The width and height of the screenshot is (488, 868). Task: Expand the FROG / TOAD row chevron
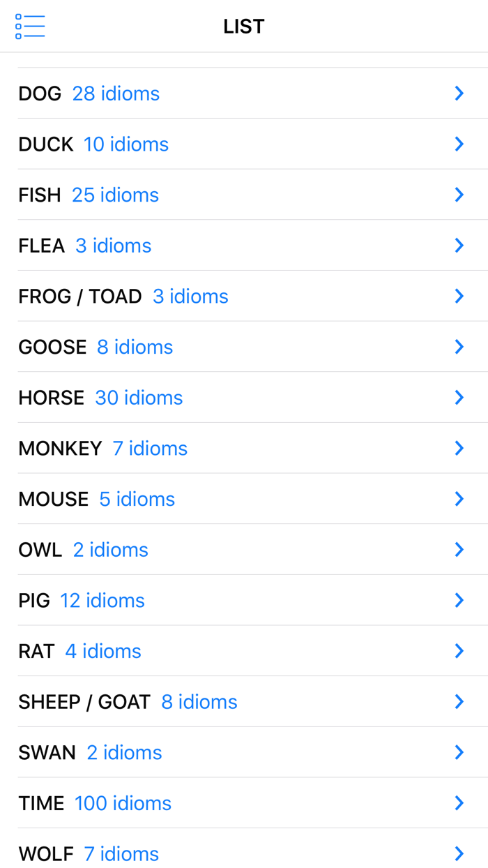click(459, 296)
